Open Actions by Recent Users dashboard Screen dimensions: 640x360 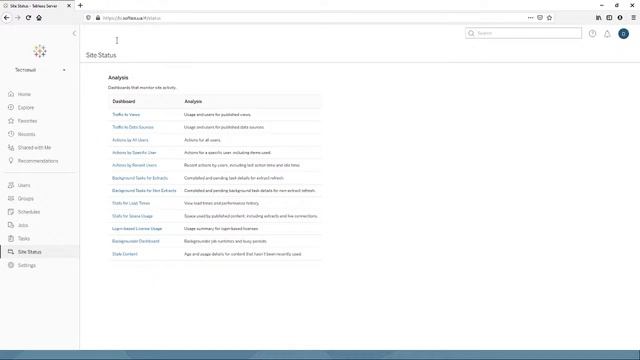tap(134, 165)
